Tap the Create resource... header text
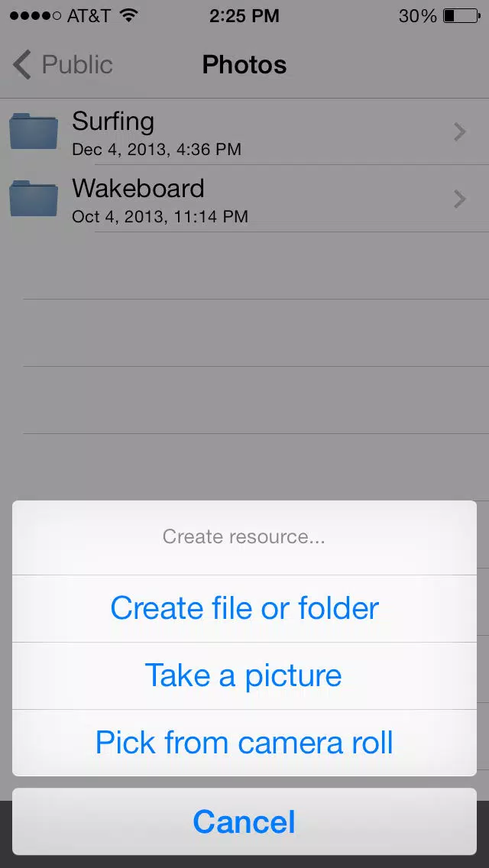The image size is (489, 868). (x=244, y=536)
